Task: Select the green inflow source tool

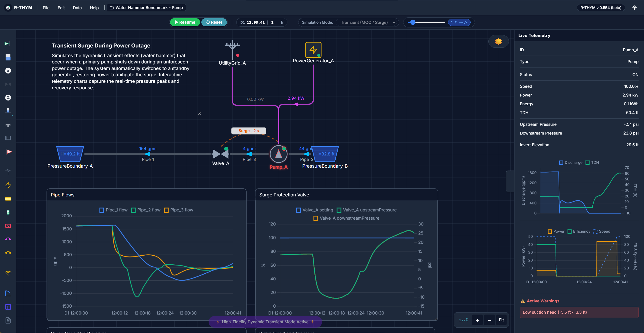Action: point(7,44)
